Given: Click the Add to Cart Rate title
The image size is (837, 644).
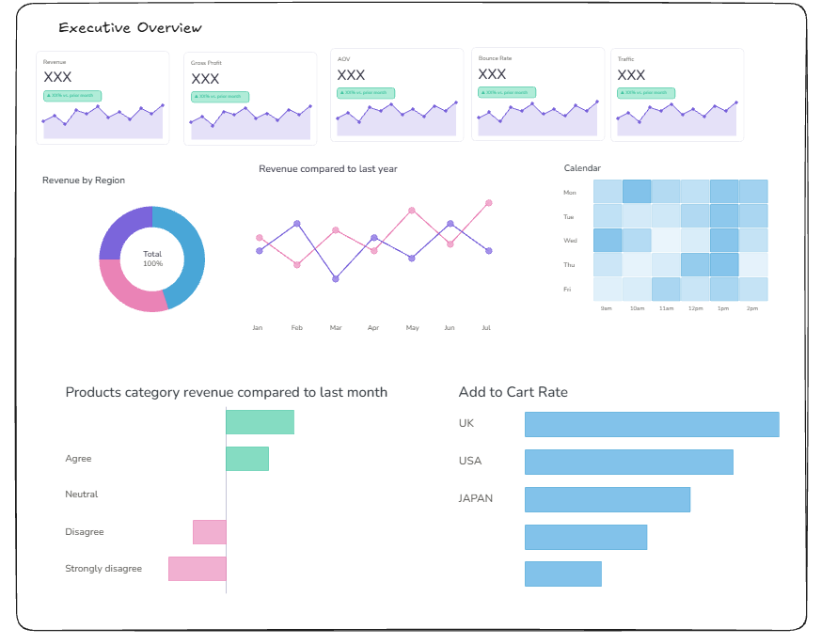Looking at the screenshot, I should [513, 392].
